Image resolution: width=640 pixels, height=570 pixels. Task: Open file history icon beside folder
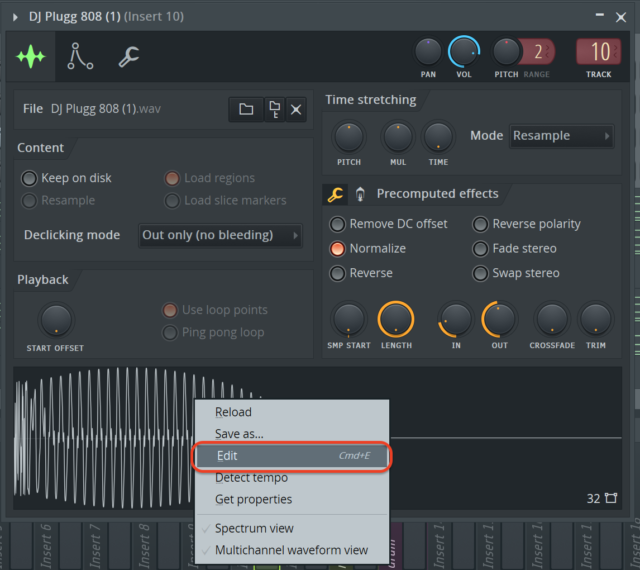point(273,109)
